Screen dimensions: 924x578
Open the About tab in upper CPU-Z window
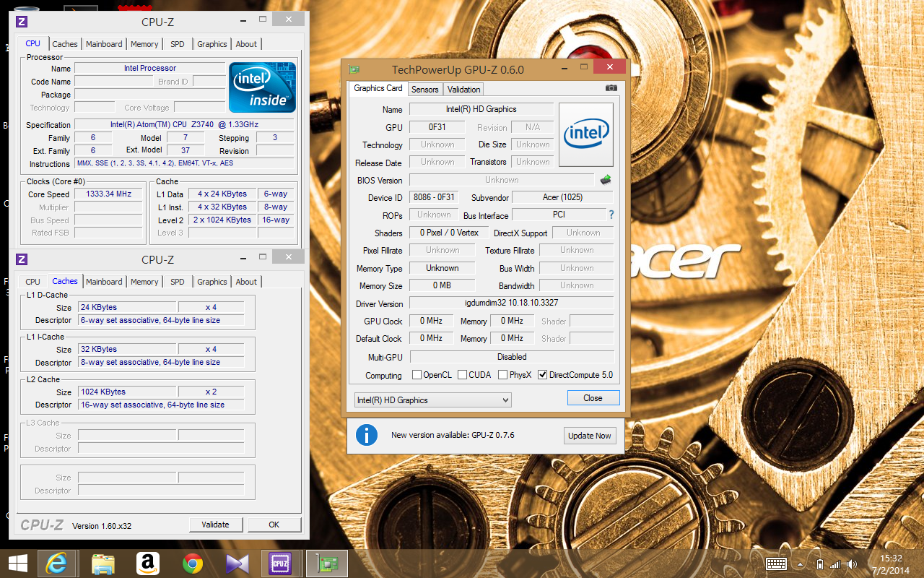tap(246, 44)
